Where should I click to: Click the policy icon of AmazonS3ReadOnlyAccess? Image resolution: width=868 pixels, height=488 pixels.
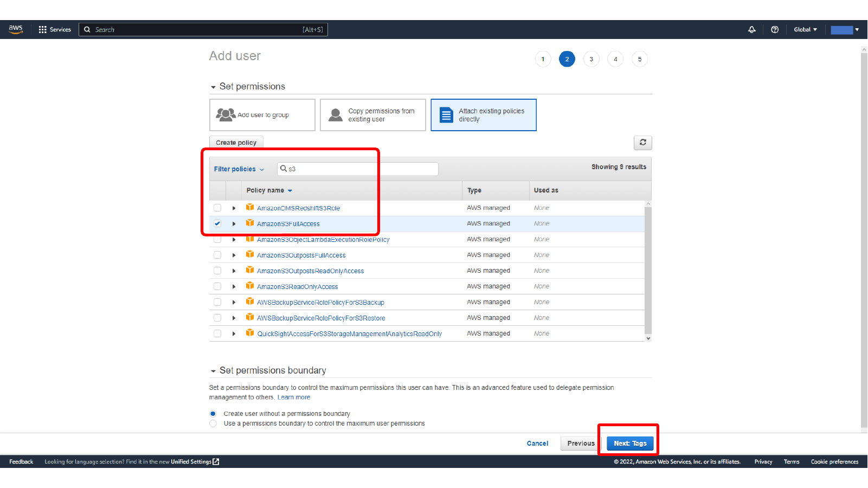tap(250, 286)
